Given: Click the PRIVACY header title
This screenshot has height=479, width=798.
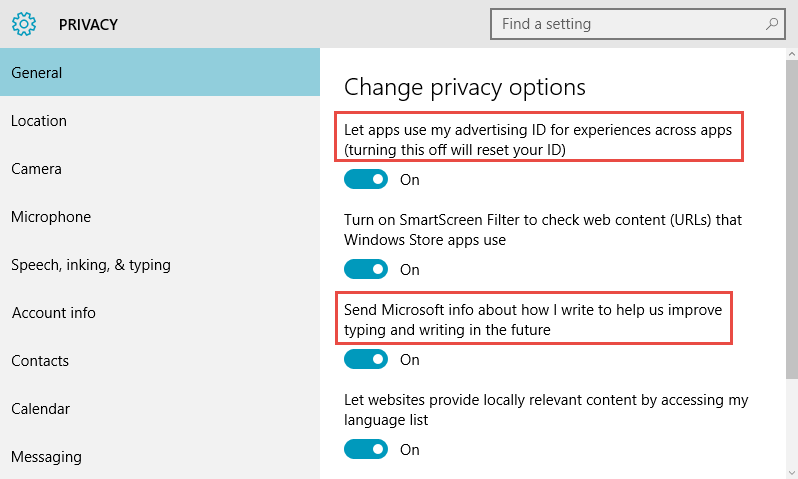Looking at the screenshot, I should 88,24.
